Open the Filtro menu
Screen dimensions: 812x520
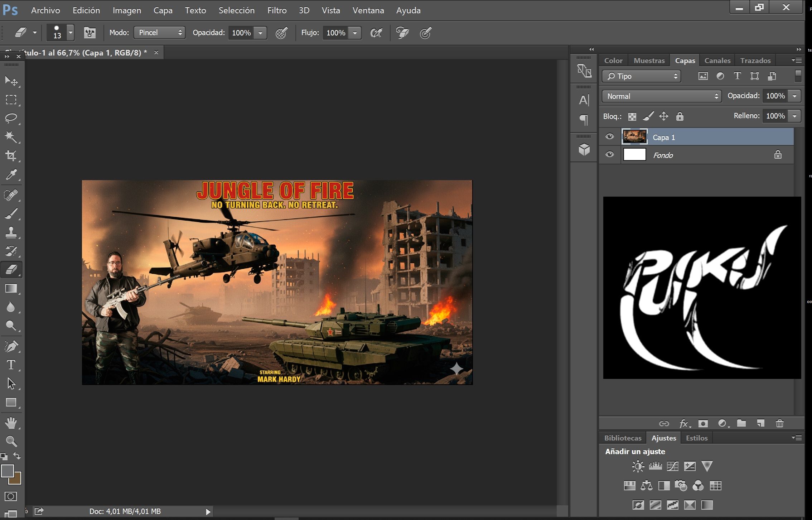click(x=276, y=10)
